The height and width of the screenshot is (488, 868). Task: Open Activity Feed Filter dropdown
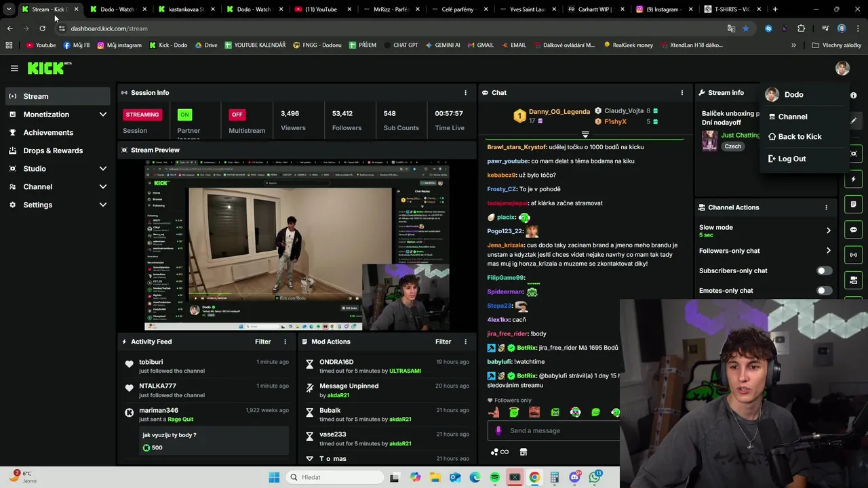click(x=262, y=342)
